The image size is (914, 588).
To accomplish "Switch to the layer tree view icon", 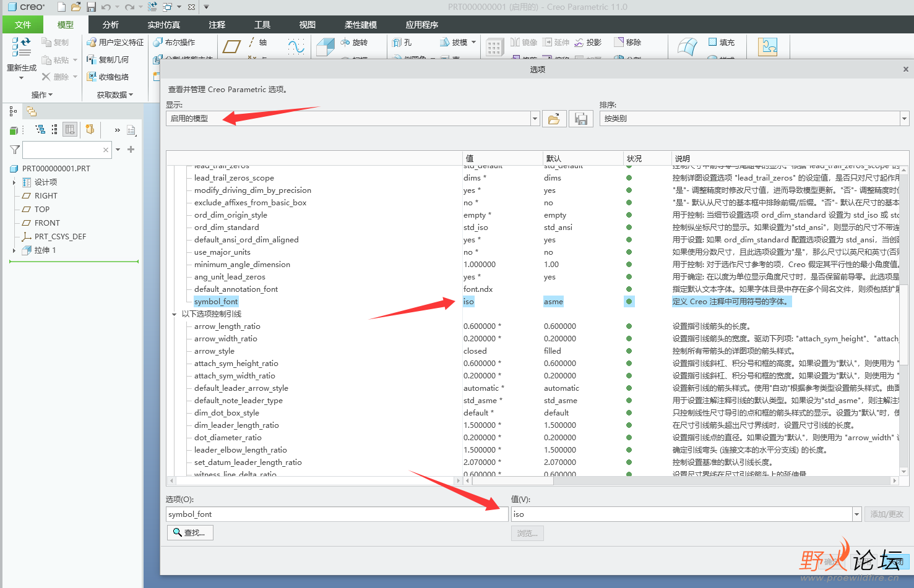I will (32, 111).
